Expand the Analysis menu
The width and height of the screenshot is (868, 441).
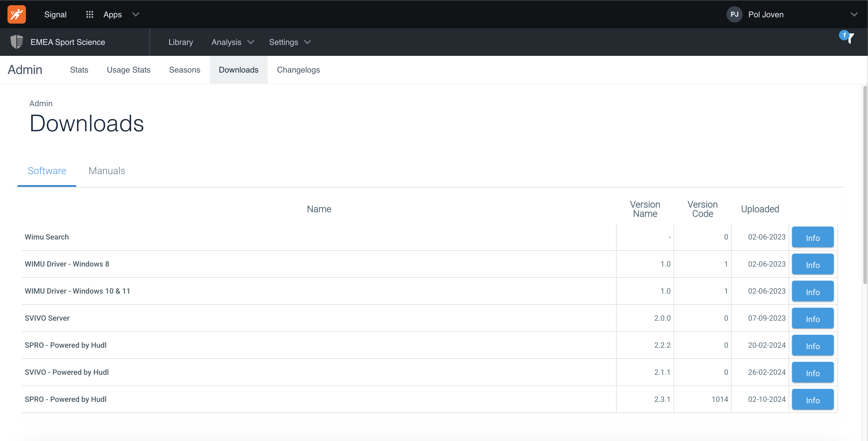click(x=232, y=42)
